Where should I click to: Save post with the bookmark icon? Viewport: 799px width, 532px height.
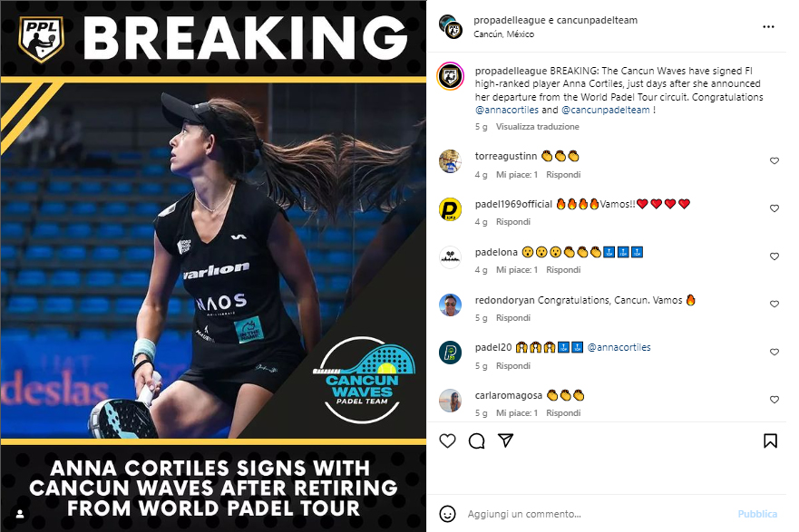(770, 440)
